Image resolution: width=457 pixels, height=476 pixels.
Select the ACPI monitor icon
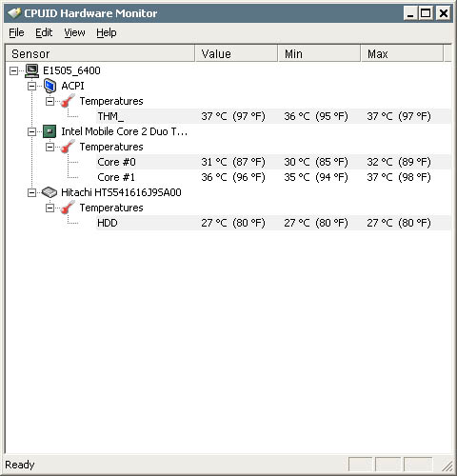(x=50, y=86)
